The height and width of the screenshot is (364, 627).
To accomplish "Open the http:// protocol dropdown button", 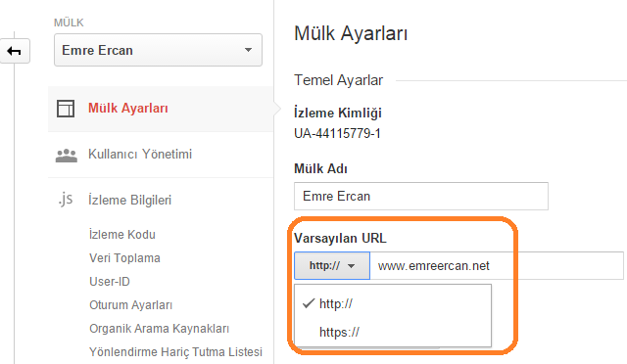I will pos(332,266).
